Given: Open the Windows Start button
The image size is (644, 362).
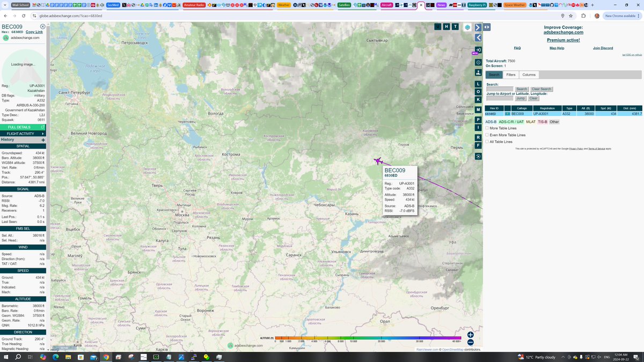Looking at the screenshot, I should coord(5,357).
